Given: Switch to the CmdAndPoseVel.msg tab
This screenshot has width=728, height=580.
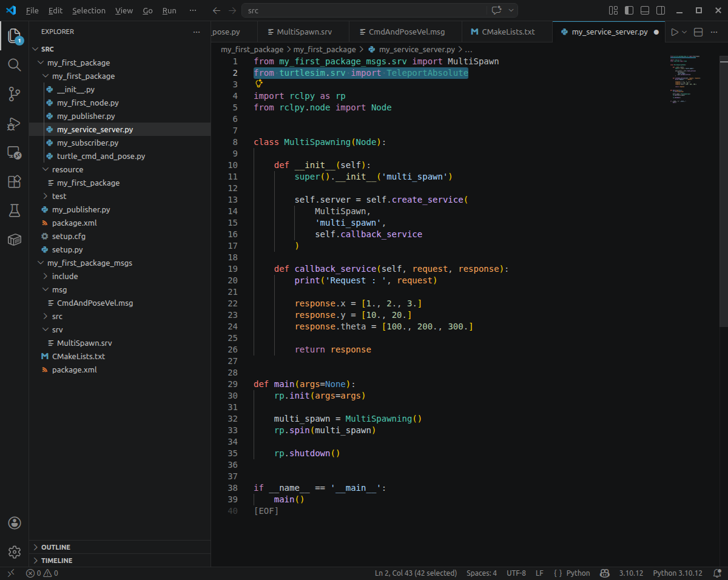Looking at the screenshot, I should pyautogui.click(x=406, y=32).
